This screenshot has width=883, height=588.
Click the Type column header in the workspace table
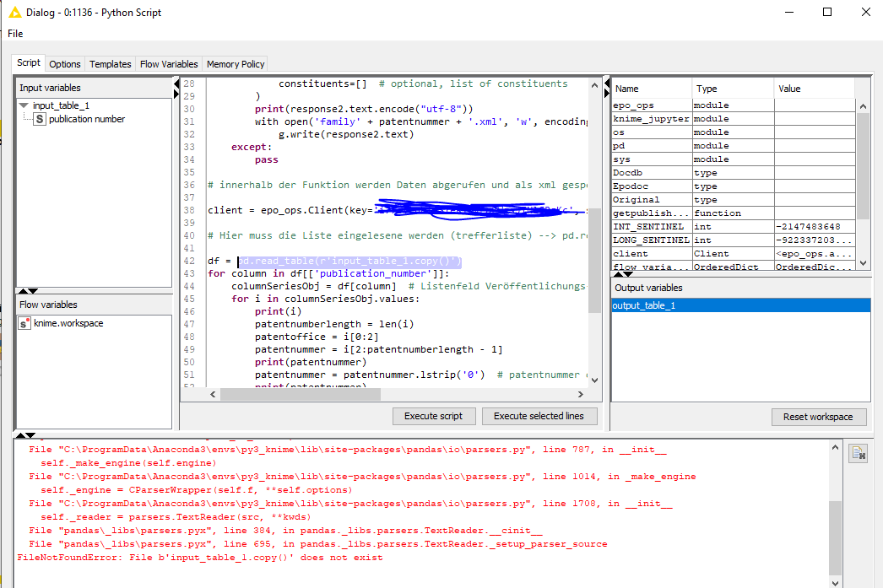click(x=734, y=89)
